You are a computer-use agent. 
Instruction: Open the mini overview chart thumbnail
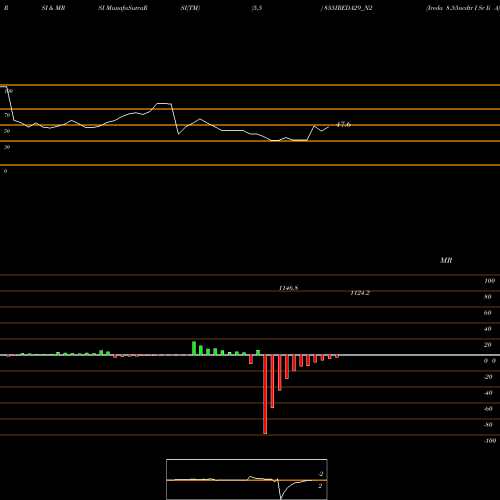pyautogui.click(x=247, y=479)
